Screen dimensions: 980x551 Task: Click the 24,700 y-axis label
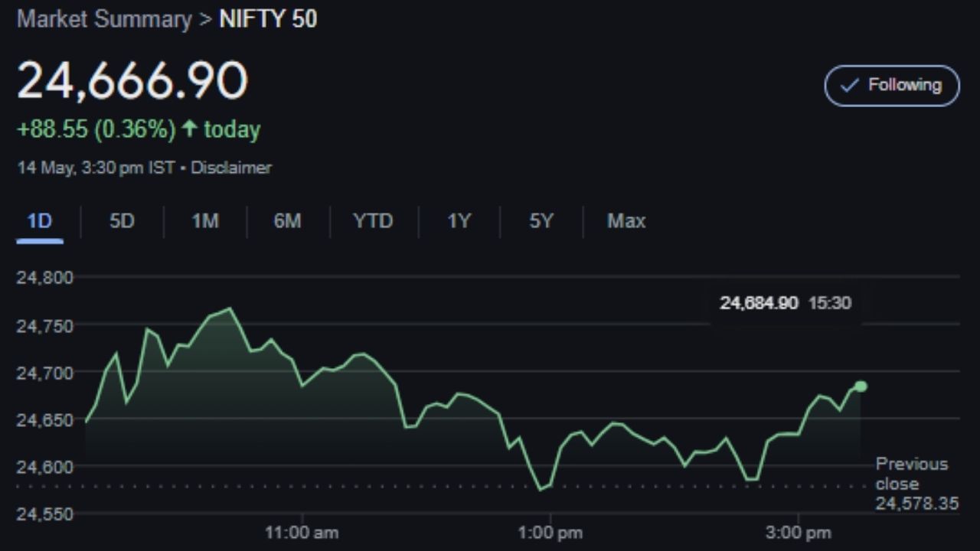click(x=44, y=373)
